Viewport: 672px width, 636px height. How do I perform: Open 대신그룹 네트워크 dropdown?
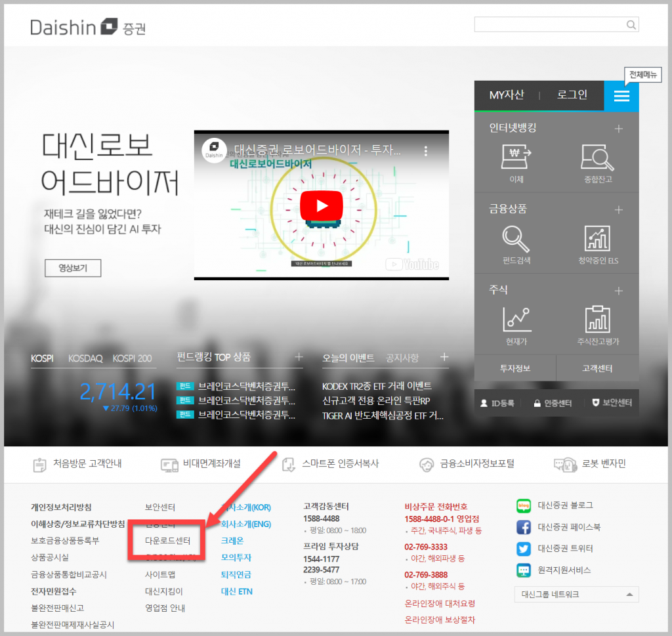[x=576, y=595]
